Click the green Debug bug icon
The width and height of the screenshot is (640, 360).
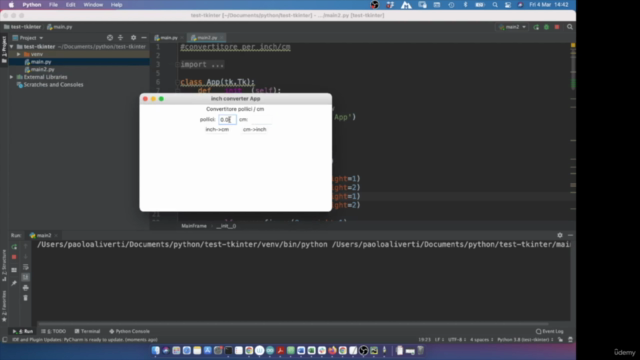coord(547,27)
